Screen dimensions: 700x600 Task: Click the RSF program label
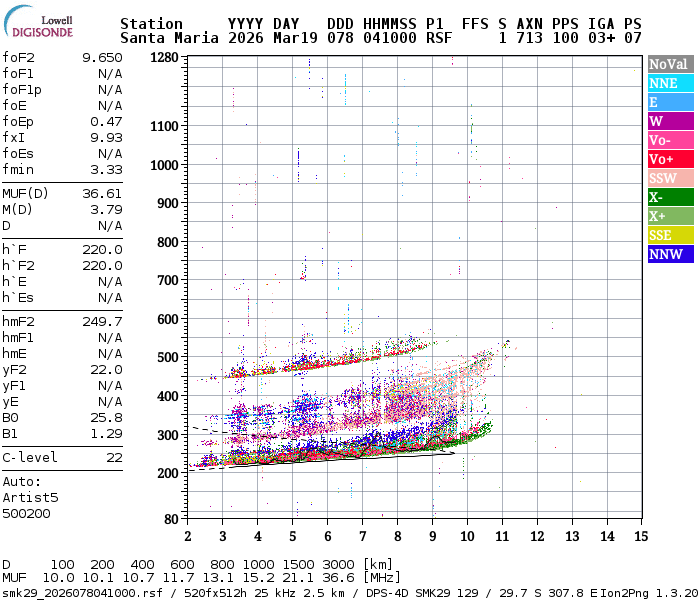(x=439, y=38)
